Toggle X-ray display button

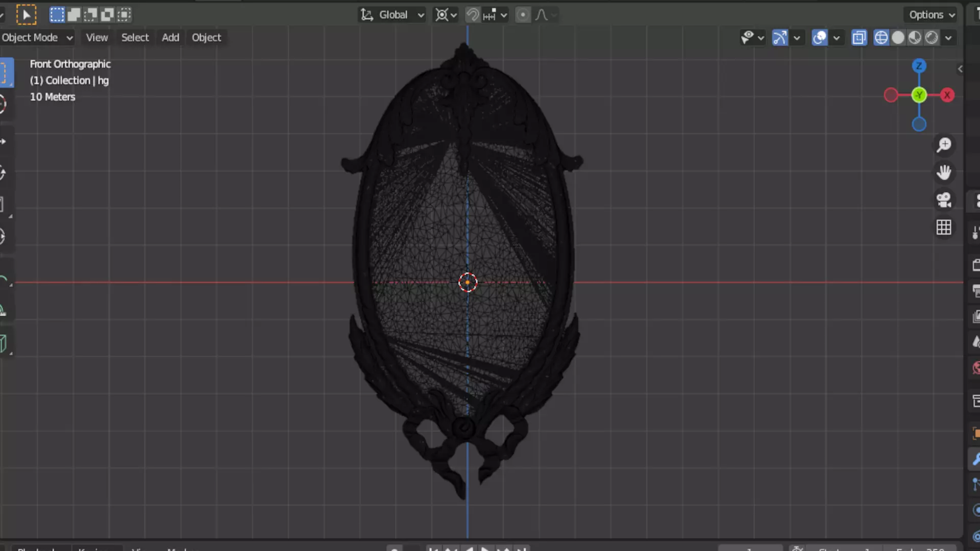859,38
